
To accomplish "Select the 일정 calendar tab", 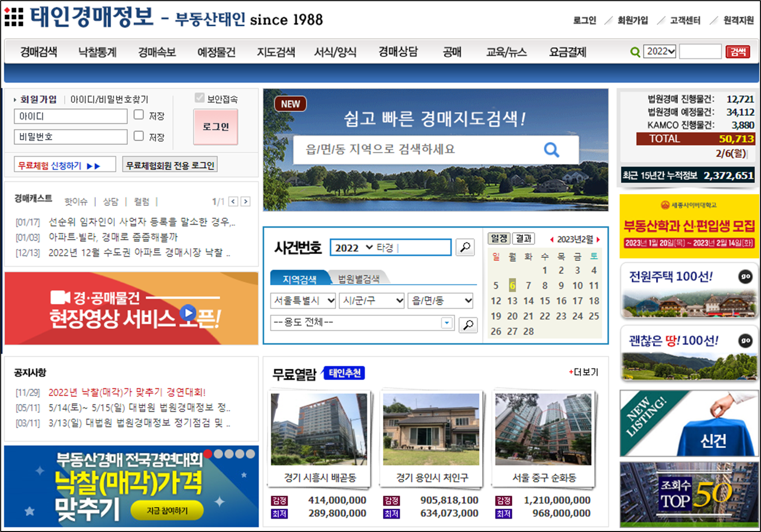I will coord(499,238).
